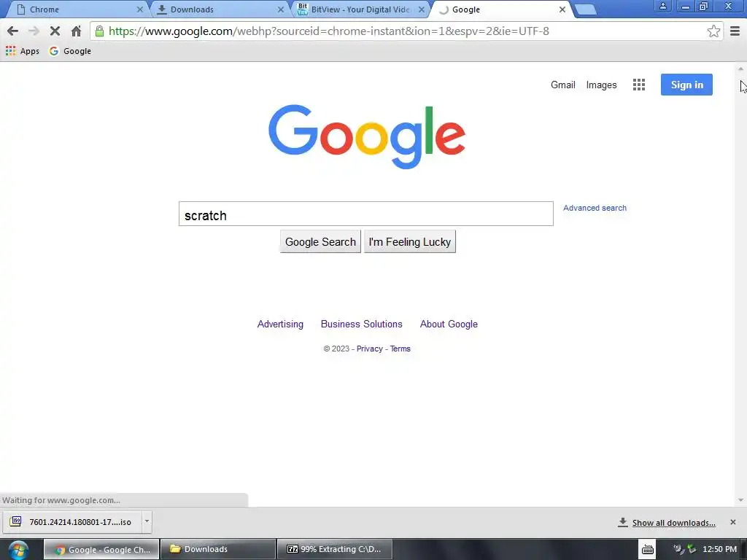Open the Gmail link
747x560 pixels.
[562, 85]
